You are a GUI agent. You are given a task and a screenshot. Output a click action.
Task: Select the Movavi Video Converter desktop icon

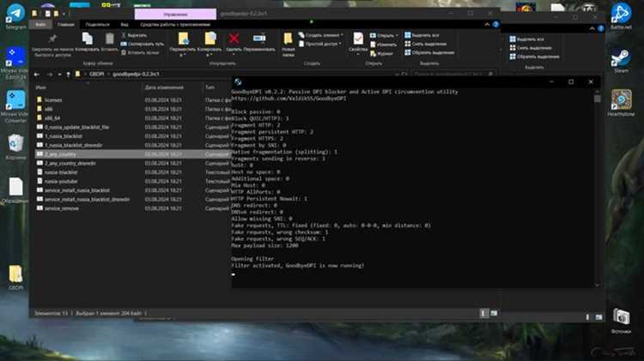tap(15, 106)
